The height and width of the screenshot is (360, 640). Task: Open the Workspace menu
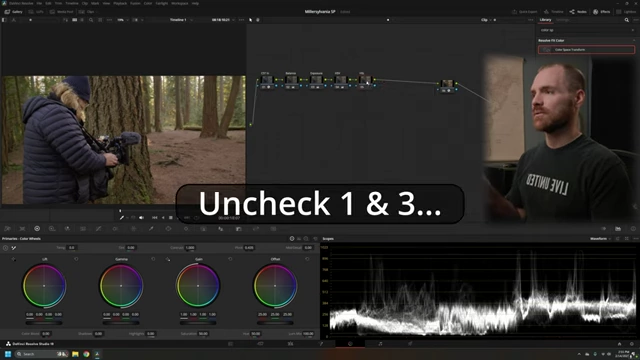(180, 3)
